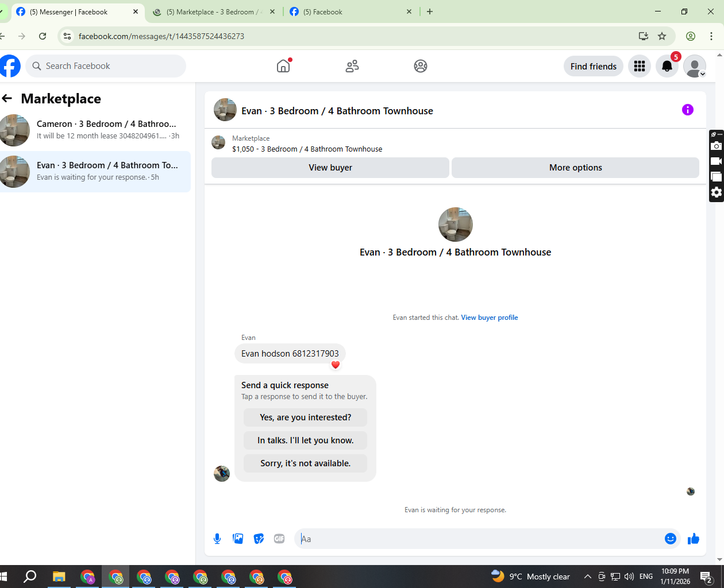This screenshot has width=724, height=588.
Task: Show hidden system tray icons chevron
Action: click(x=587, y=577)
